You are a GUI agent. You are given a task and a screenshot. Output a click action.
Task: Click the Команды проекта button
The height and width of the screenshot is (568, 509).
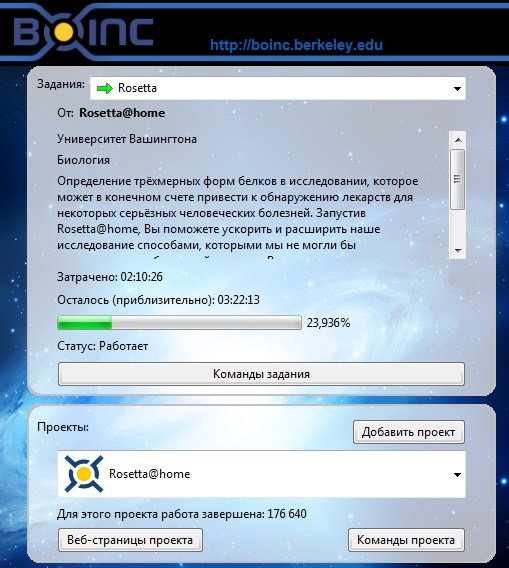tap(406, 540)
